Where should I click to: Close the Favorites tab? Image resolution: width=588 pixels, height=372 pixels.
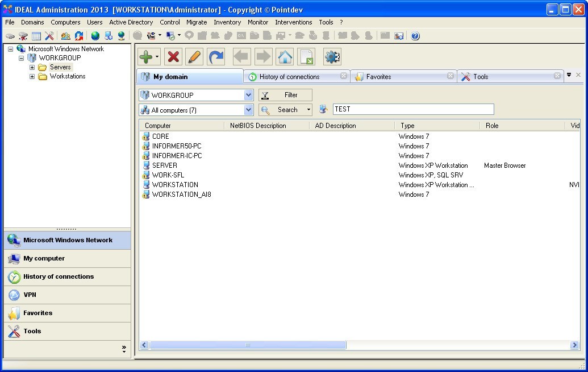tap(451, 76)
